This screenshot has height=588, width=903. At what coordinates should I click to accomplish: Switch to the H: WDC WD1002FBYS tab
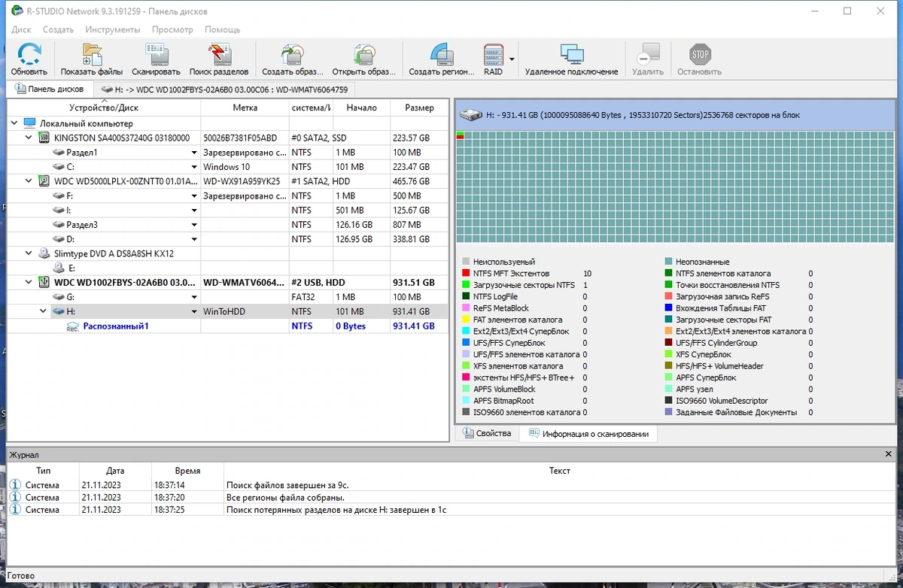coord(225,89)
